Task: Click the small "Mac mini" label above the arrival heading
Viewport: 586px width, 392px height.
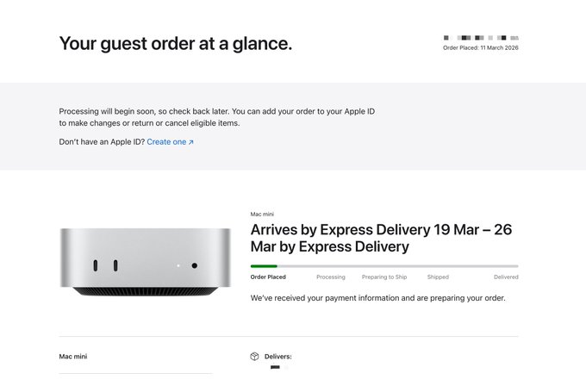Action: (x=262, y=215)
